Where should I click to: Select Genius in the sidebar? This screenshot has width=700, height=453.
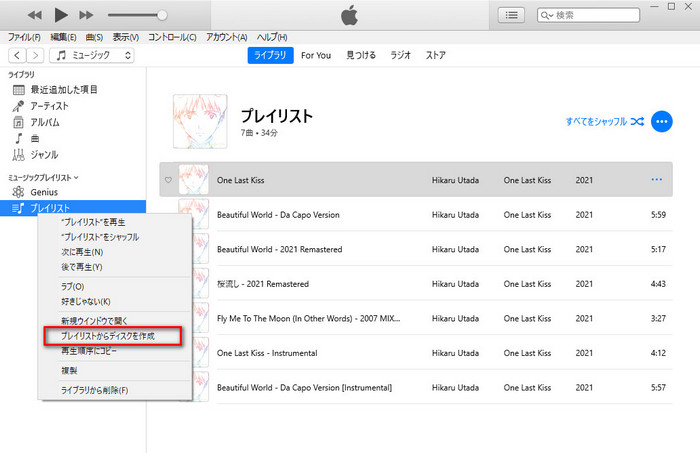(x=44, y=192)
